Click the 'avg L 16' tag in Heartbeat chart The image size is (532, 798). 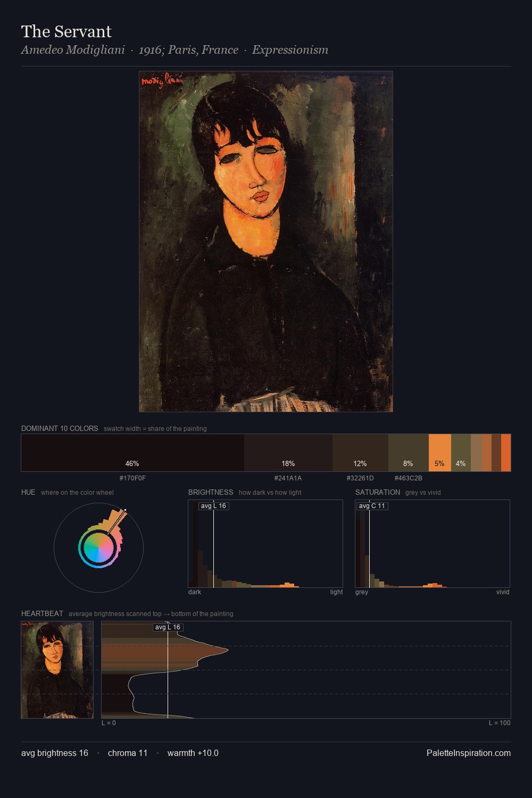(x=168, y=627)
